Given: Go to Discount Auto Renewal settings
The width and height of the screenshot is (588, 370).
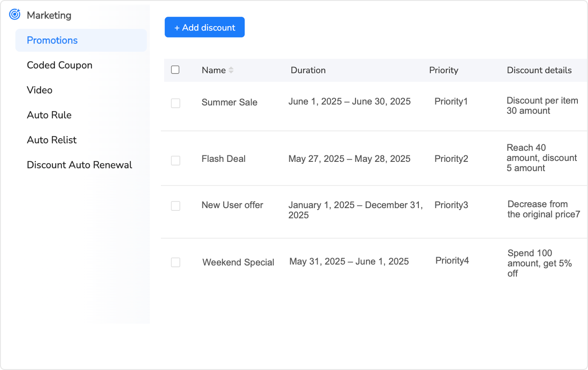Looking at the screenshot, I should [x=79, y=165].
